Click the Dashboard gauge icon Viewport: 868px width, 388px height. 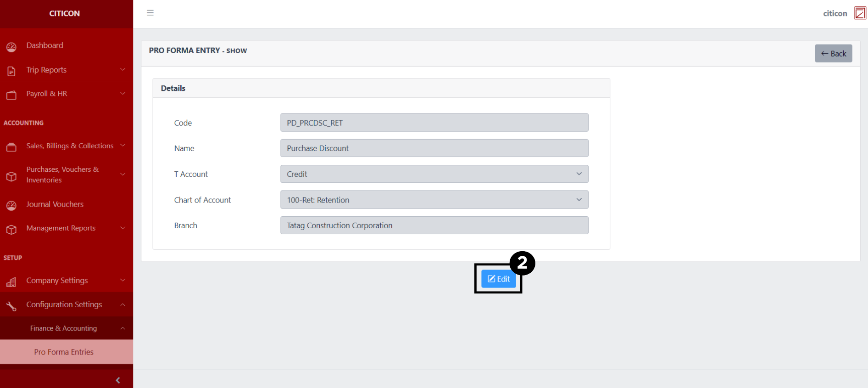(x=11, y=47)
